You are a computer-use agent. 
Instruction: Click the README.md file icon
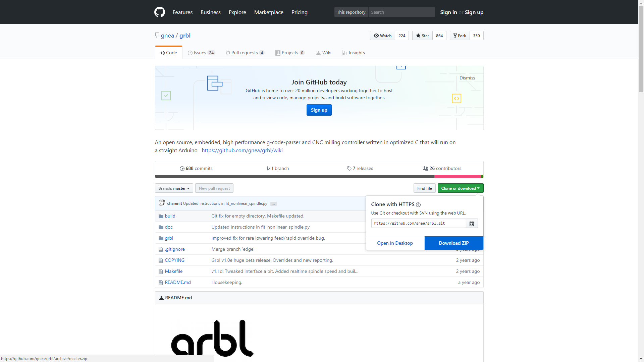click(x=161, y=283)
